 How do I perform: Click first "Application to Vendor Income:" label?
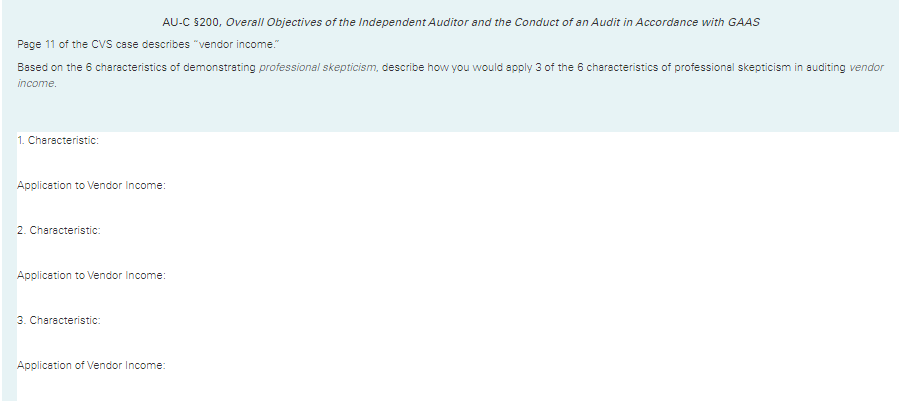point(91,185)
